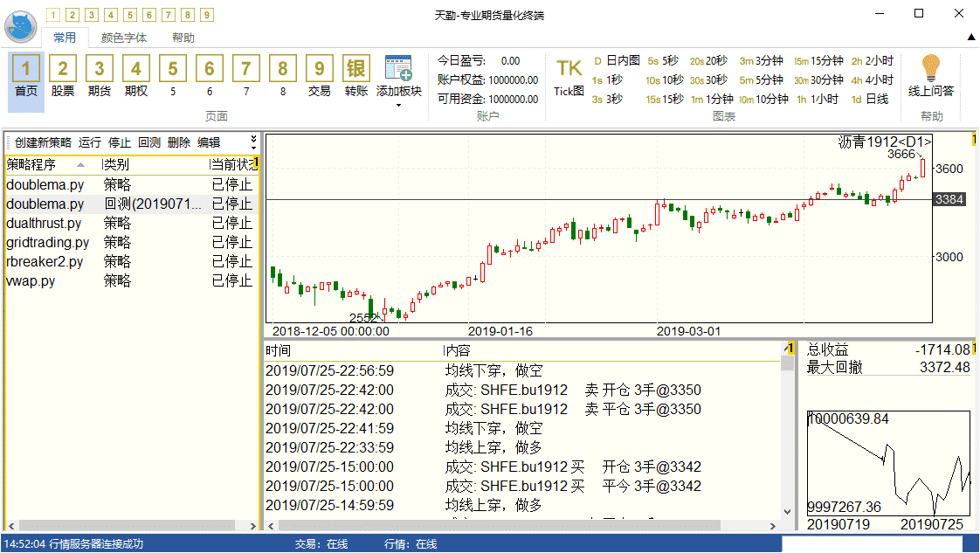The width and height of the screenshot is (980, 553).
Task: Click the app logo button
Action: 21,27
